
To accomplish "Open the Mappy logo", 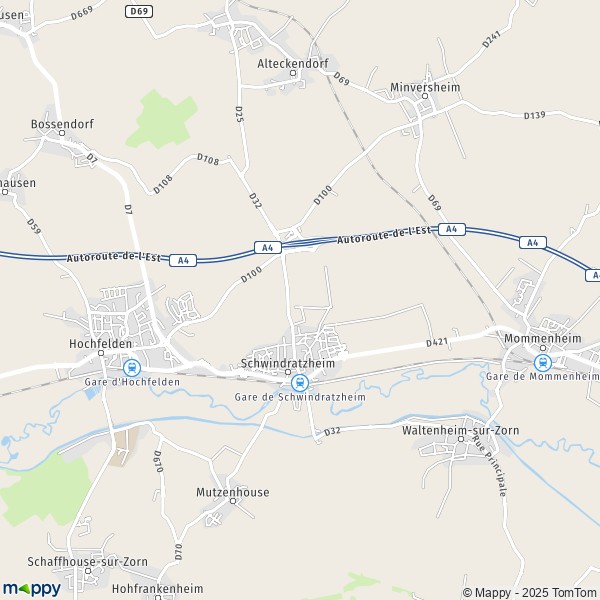I will pos(32,589).
